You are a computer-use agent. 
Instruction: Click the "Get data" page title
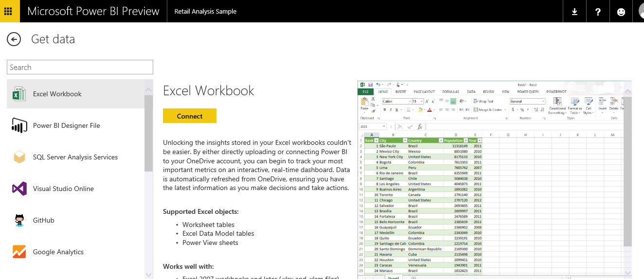click(x=53, y=39)
